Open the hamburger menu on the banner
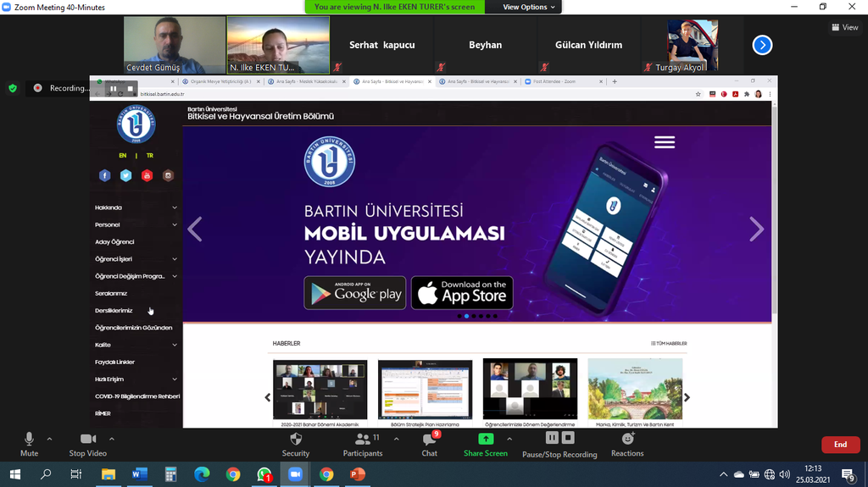The width and height of the screenshot is (868, 487). [x=665, y=142]
